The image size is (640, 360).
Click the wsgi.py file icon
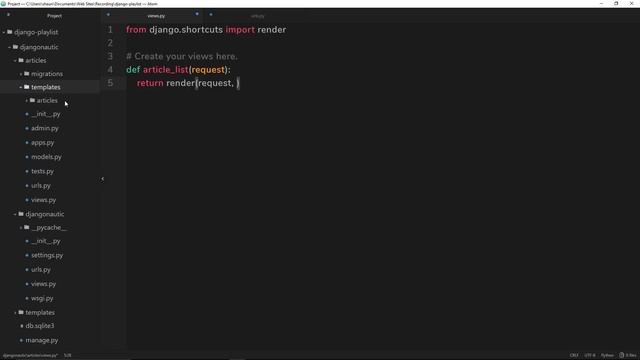coord(27,298)
